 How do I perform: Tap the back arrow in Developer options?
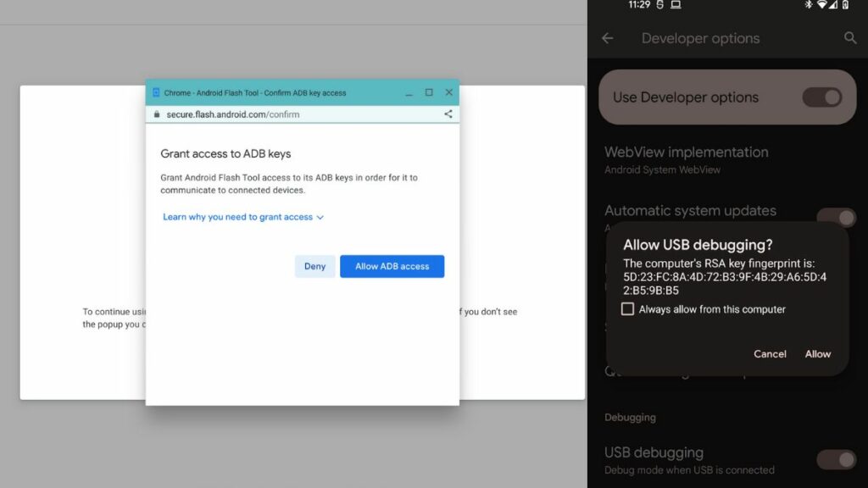click(x=607, y=38)
